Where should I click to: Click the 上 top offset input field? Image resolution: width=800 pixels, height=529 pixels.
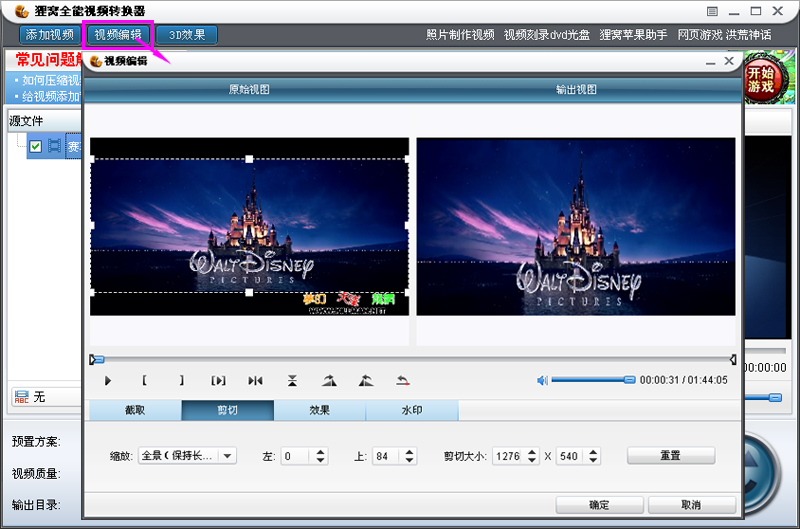pyautogui.click(x=386, y=456)
